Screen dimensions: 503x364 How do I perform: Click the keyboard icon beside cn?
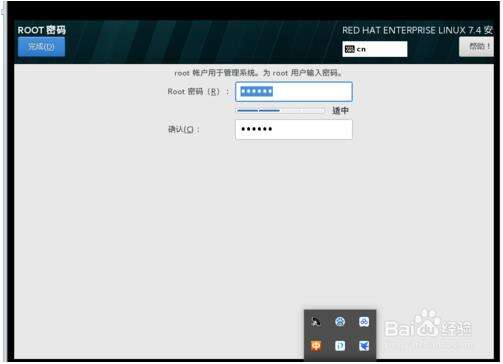click(350, 49)
